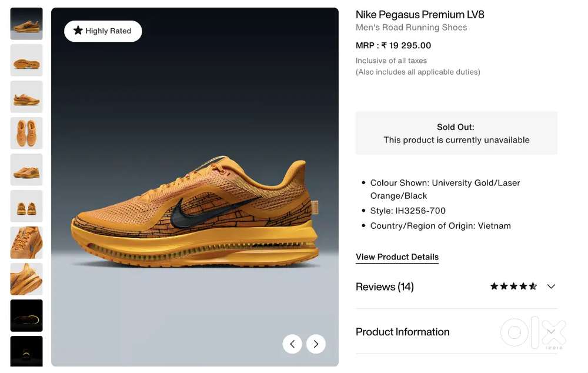Select the first shoe side-view thumbnail
The image size is (588, 373).
point(26,24)
